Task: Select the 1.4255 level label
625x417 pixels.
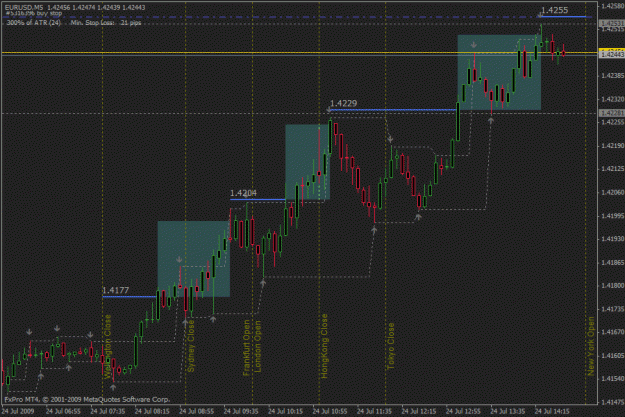Action: [x=554, y=10]
